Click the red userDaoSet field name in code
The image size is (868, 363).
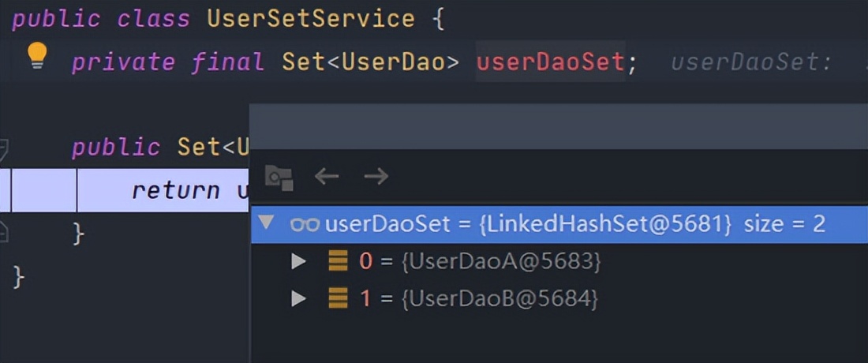click(550, 62)
